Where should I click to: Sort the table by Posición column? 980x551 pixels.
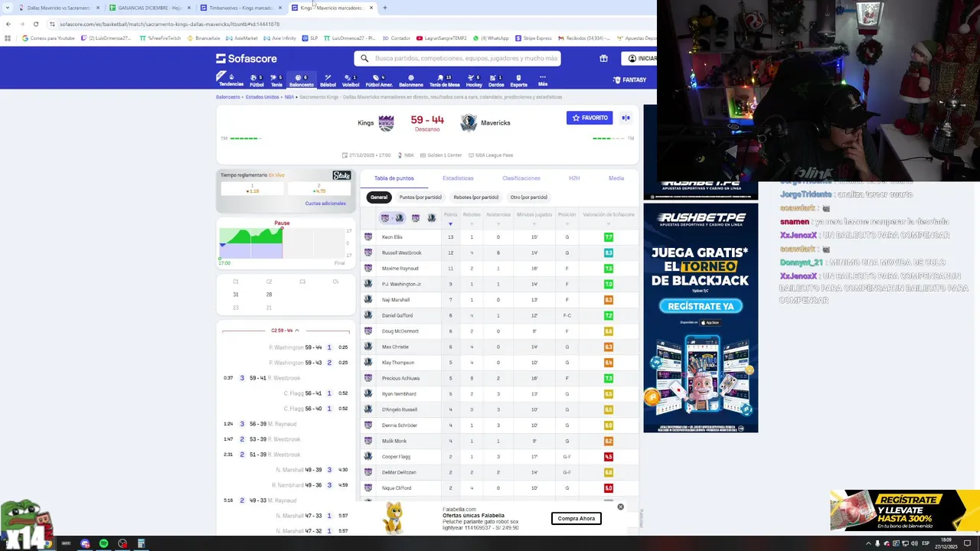coord(567,219)
